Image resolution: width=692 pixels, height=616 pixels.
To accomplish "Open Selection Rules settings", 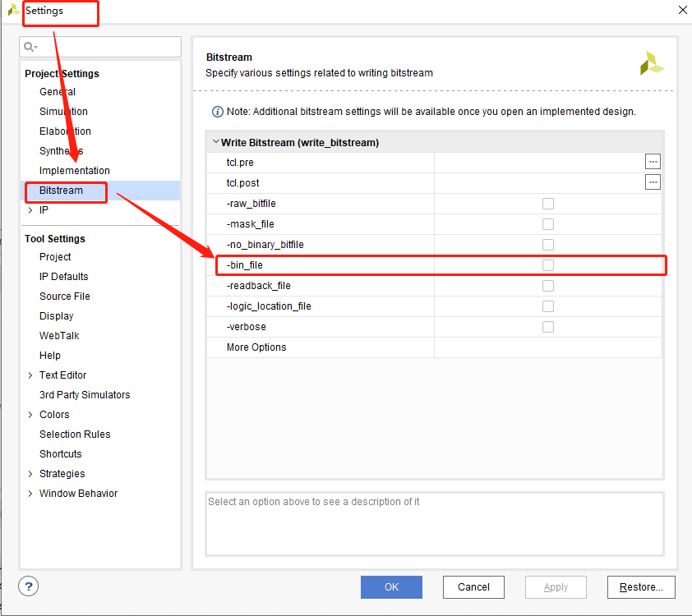I will point(75,434).
